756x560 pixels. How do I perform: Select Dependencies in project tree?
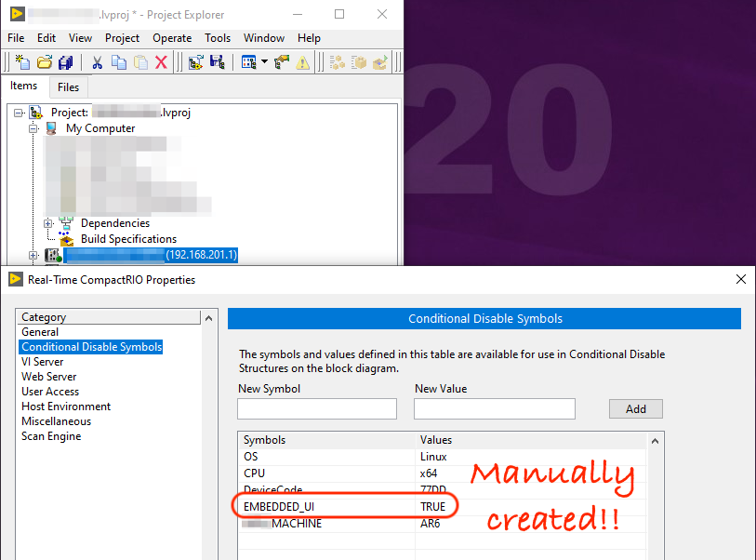click(x=115, y=223)
